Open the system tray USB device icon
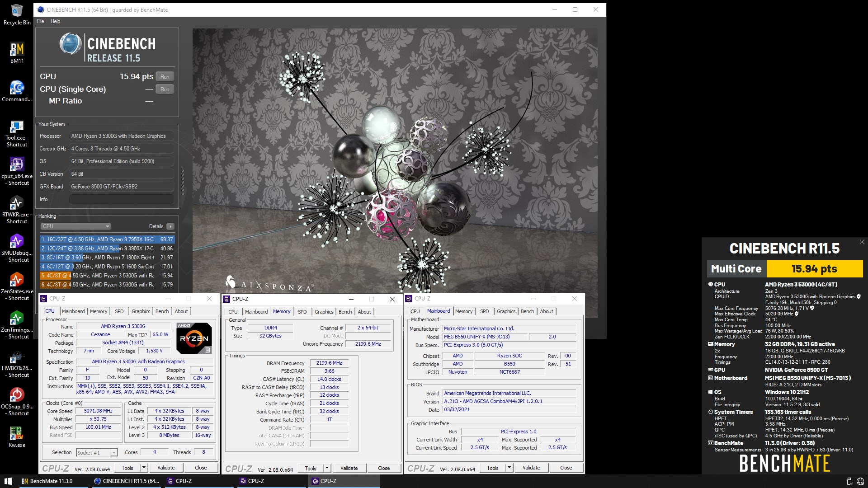The image size is (868, 488). pyautogui.click(x=849, y=481)
